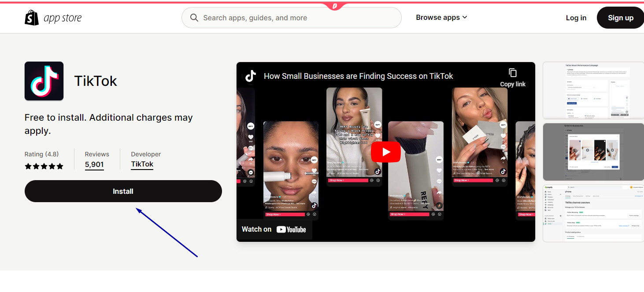Open the TikTok channel overview screenshot thumbnail
The image size is (644, 292).
[x=593, y=214]
